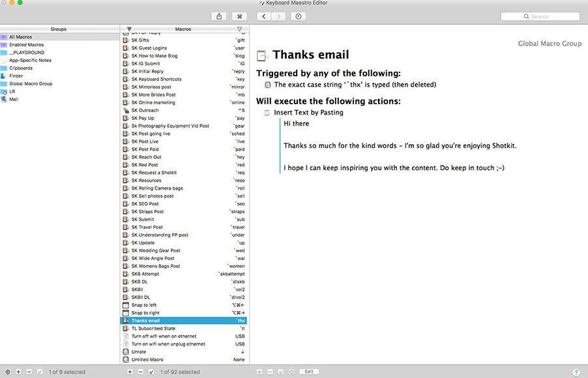Click the macro icon beside the Thanks email title
The height and width of the screenshot is (378, 588).
(262, 55)
